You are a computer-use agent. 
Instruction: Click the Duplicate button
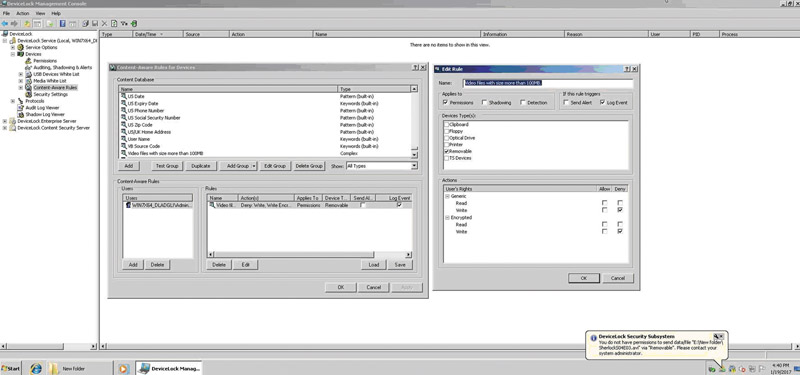pyautogui.click(x=201, y=166)
